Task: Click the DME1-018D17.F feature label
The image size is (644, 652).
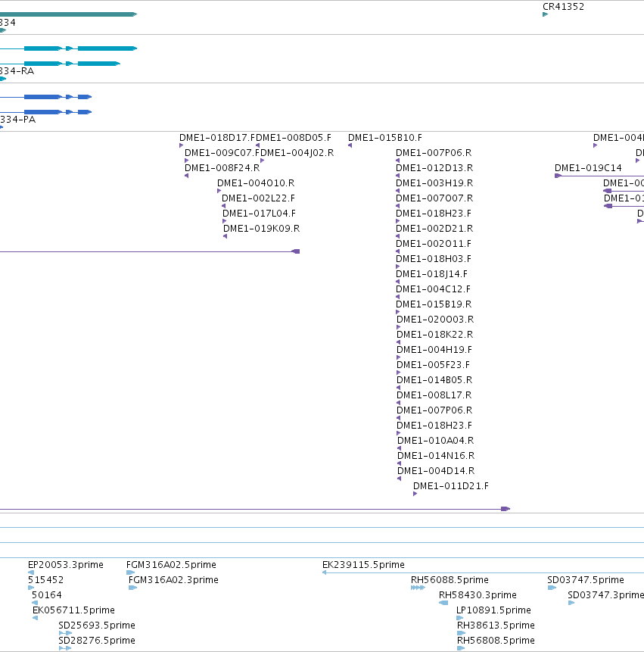Action: 217,138
